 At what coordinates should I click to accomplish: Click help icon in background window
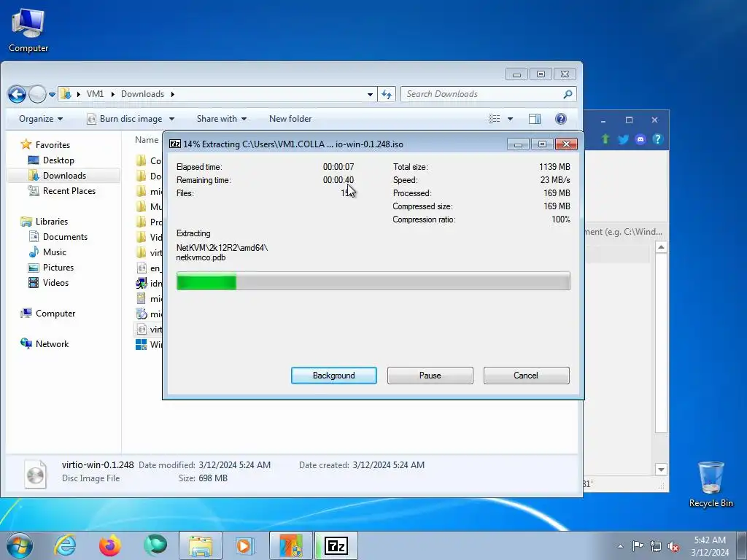click(x=658, y=139)
